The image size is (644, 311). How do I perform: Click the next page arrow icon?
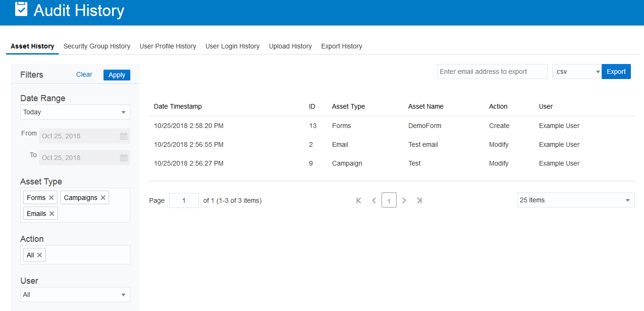pyautogui.click(x=404, y=200)
